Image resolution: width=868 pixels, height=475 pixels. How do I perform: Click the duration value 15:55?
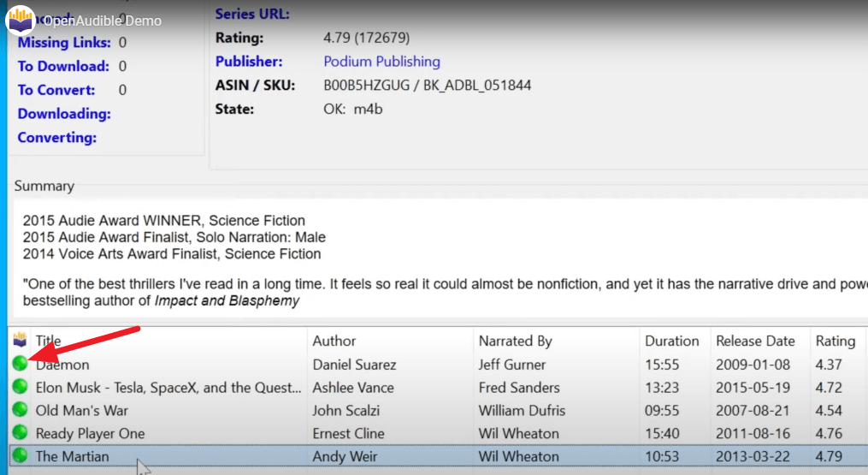[662, 364]
